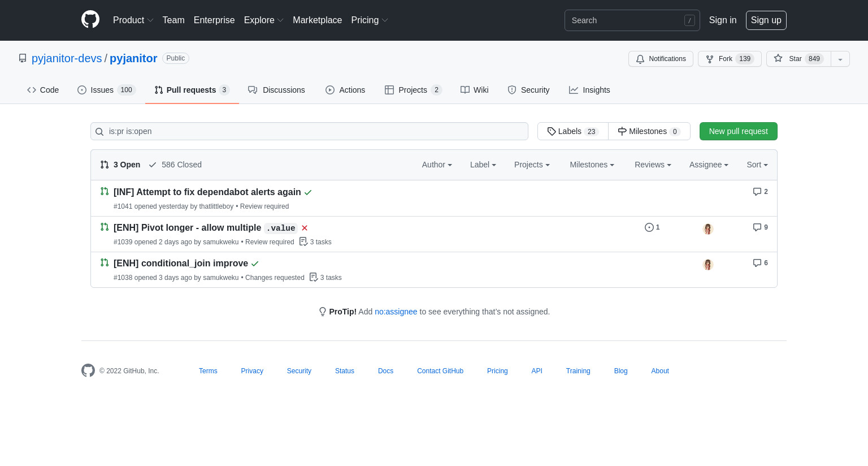868x466 pixels.
Task: Open the Actions tab
Action: 345,90
